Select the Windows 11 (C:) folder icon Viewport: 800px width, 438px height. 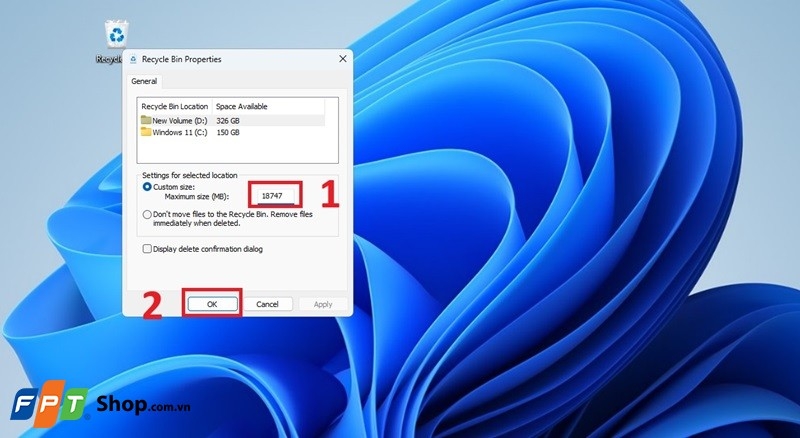pyautogui.click(x=146, y=132)
